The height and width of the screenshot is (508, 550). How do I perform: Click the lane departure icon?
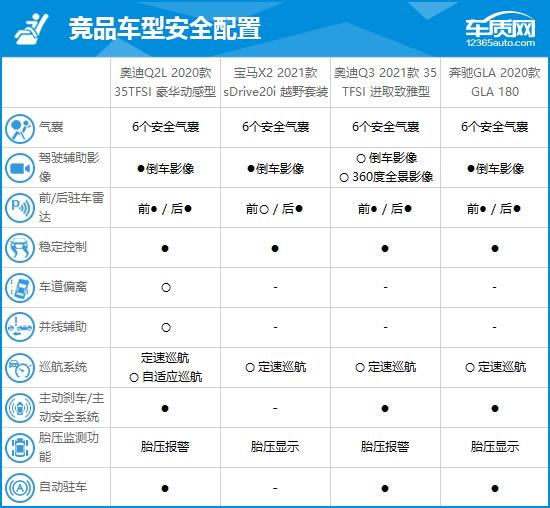20,288
